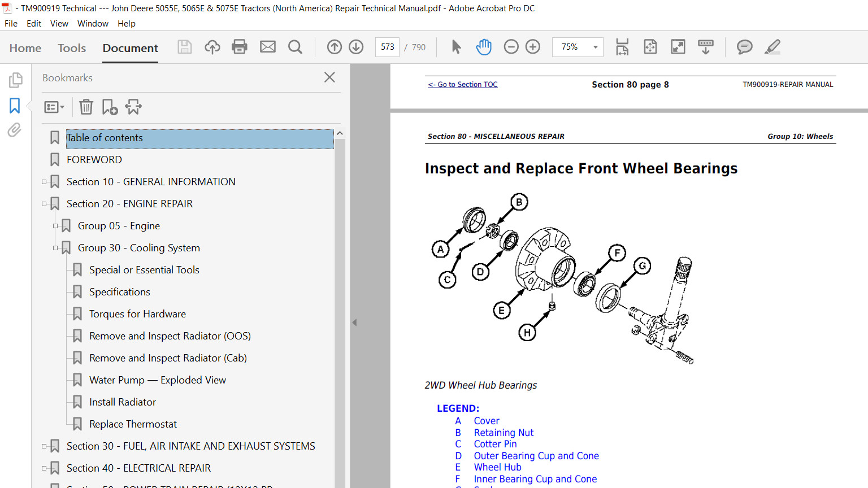The image size is (868, 488).
Task: Click the Save file icon
Action: pos(185,47)
